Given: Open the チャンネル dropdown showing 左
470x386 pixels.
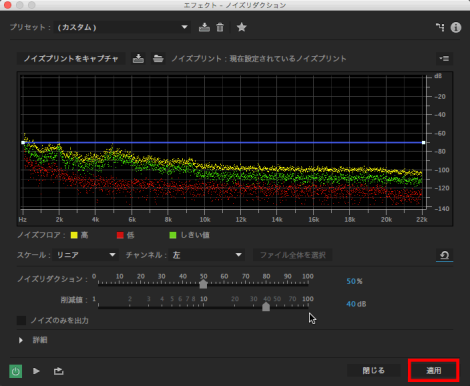Looking at the screenshot, I should (x=207, y=255).
